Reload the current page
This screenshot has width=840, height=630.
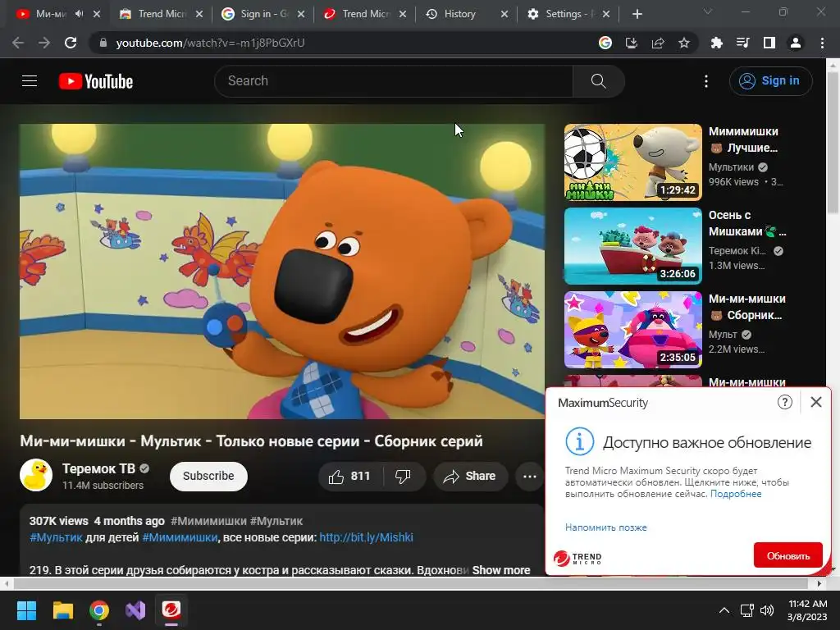(71, 43)
